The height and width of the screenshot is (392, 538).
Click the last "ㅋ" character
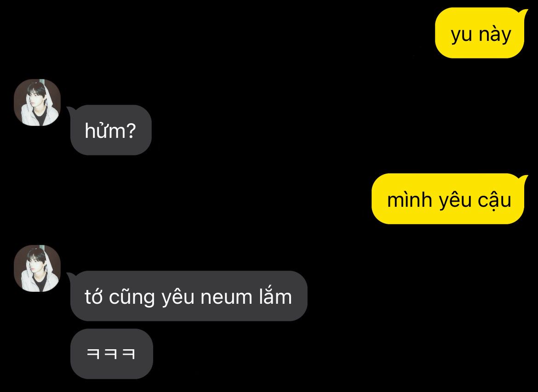pyautogui.click(x=129, y=353)
